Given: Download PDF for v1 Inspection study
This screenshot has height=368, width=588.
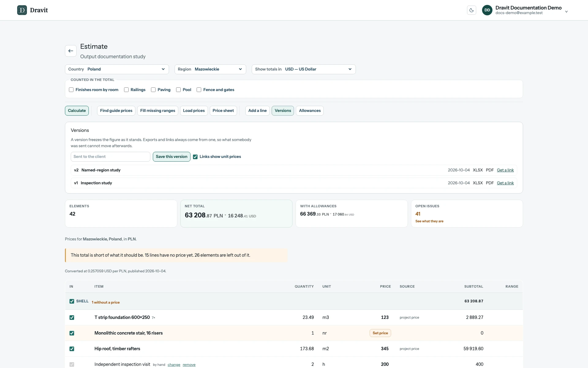Looking at the screenshot, I should (x=490, y=183).
